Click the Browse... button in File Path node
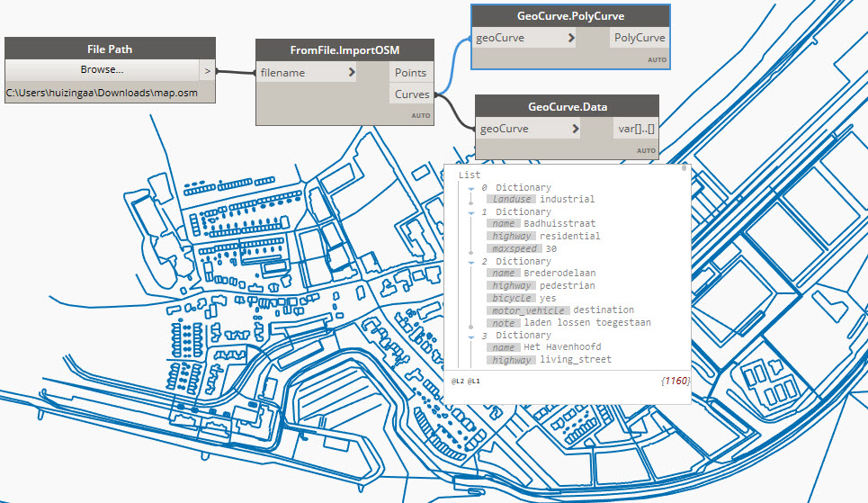The width and height of the screenshot is (868, 503). coord(102,70)
